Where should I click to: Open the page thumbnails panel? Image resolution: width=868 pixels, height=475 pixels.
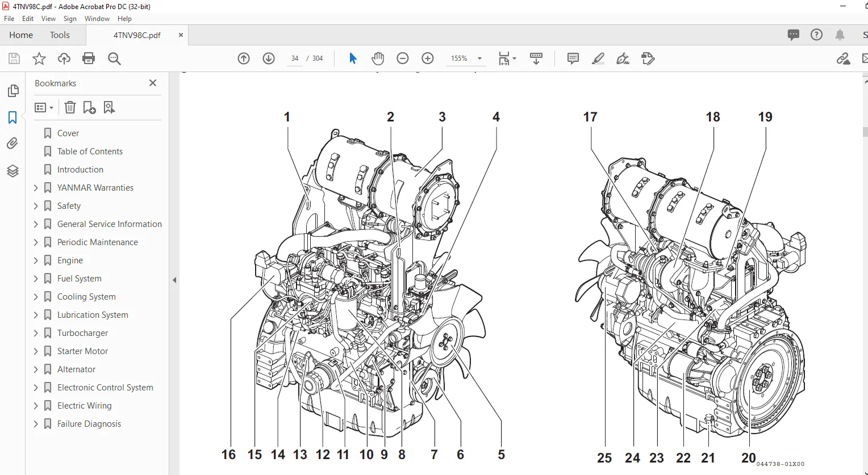pyautogui.click(x=12, y=91)
